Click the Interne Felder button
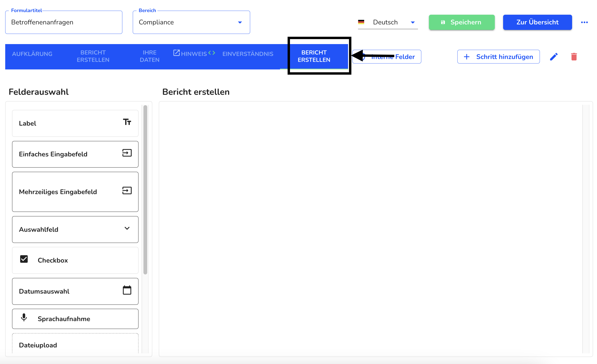Screen dimensions: 597x364 (x=387, y=57)
